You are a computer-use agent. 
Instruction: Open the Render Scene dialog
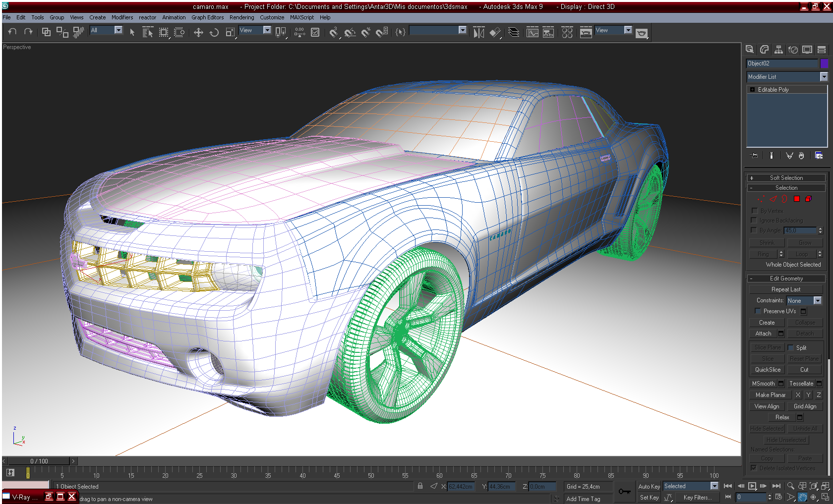tap(586, 32)
